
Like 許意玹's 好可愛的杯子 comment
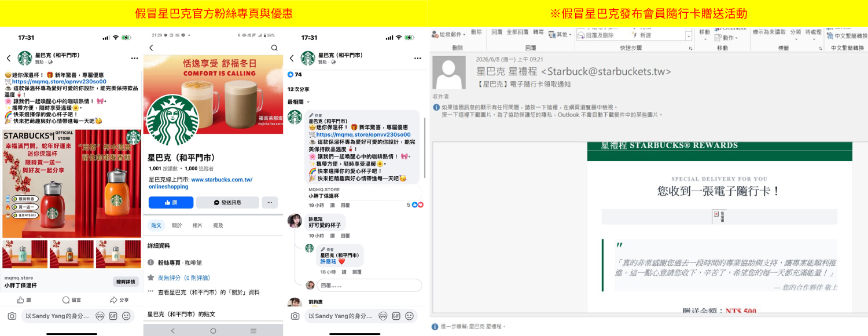point(332,236)
